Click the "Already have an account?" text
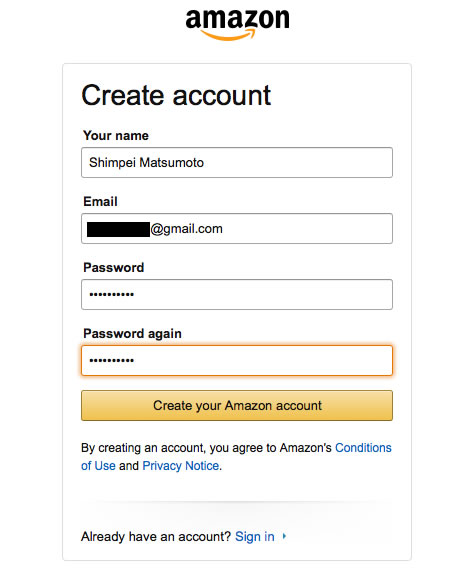The image size is (457, 577). click(x=156, y=537)
